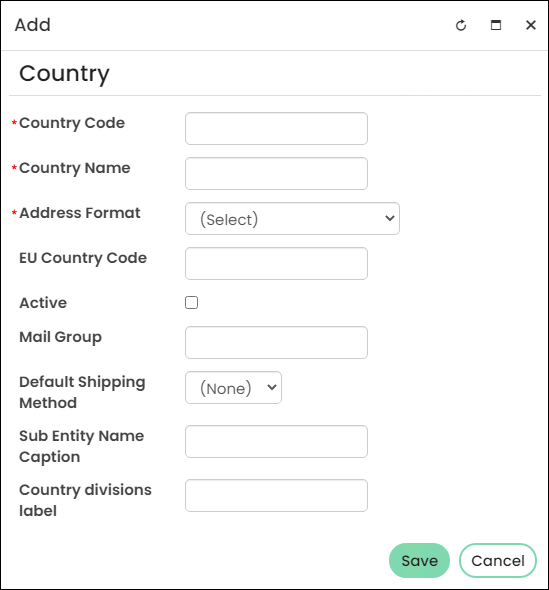The height and width of the screenshot is (590, 549).
Task: Expand the Default Shipping Method dropdown
Action: point(233,388)
